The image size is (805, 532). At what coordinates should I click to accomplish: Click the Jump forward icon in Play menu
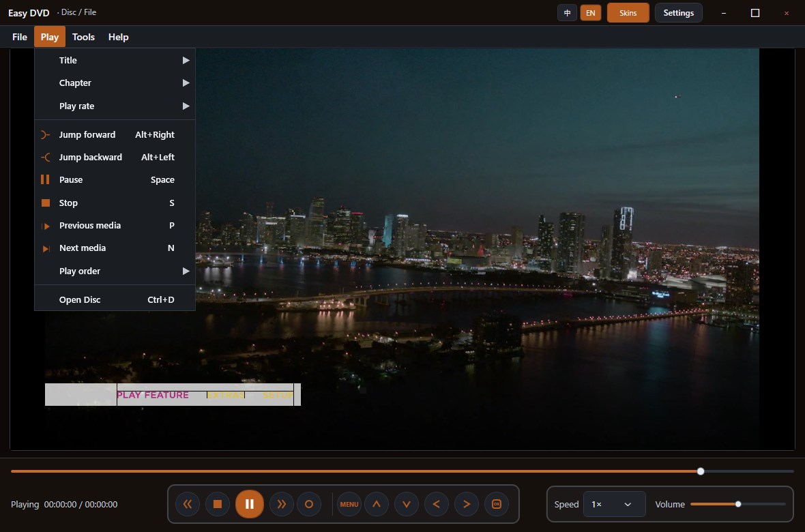(x=45, y=134)
